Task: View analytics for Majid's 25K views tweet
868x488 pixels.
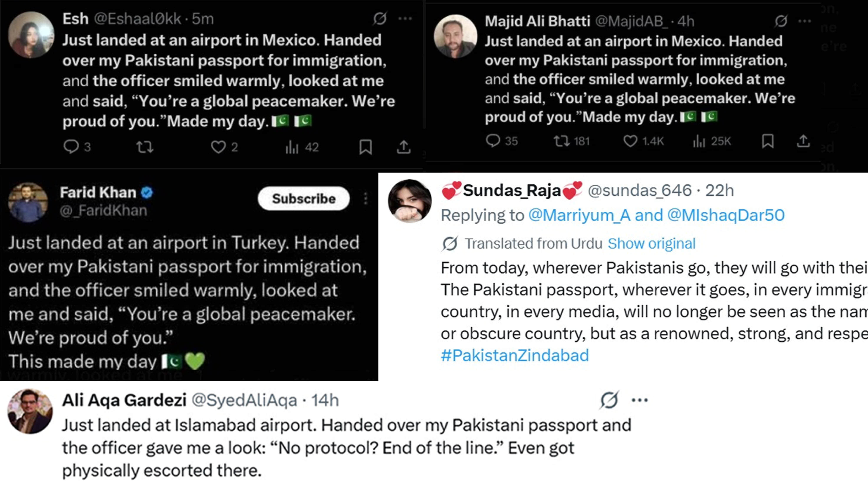Action: point(699,141)
